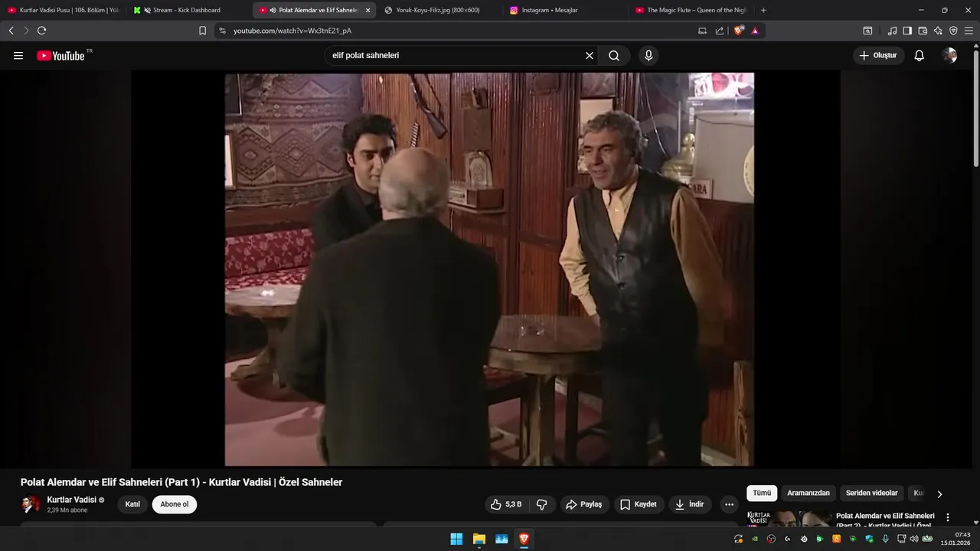Switch to Yoruk-Koyu-Filiz.jpg tab

coord(439,10)
